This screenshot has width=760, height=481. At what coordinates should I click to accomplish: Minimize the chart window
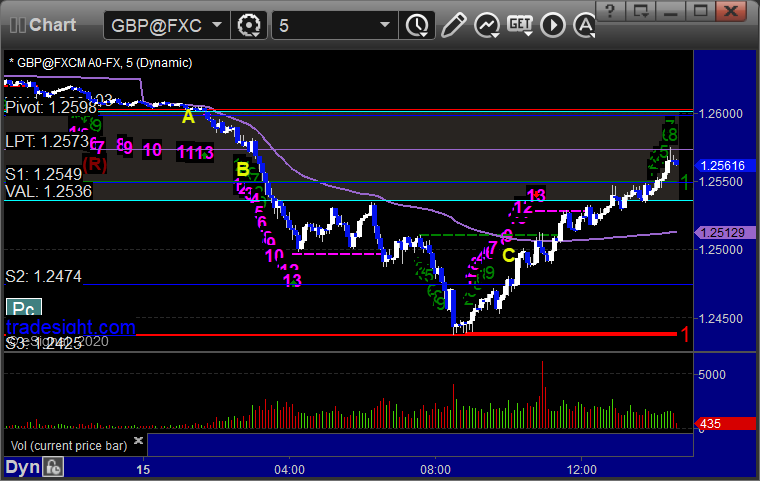pyautogui.click(x=670, y=11)
